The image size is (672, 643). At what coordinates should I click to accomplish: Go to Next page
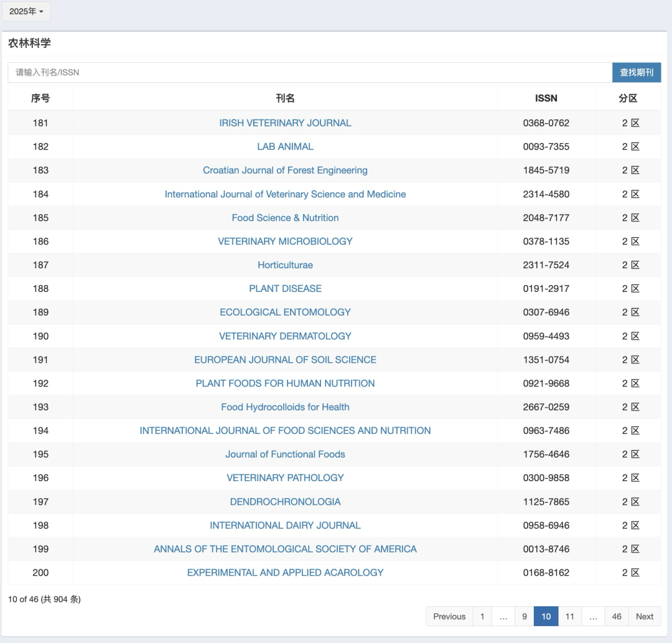coord(645,616)
